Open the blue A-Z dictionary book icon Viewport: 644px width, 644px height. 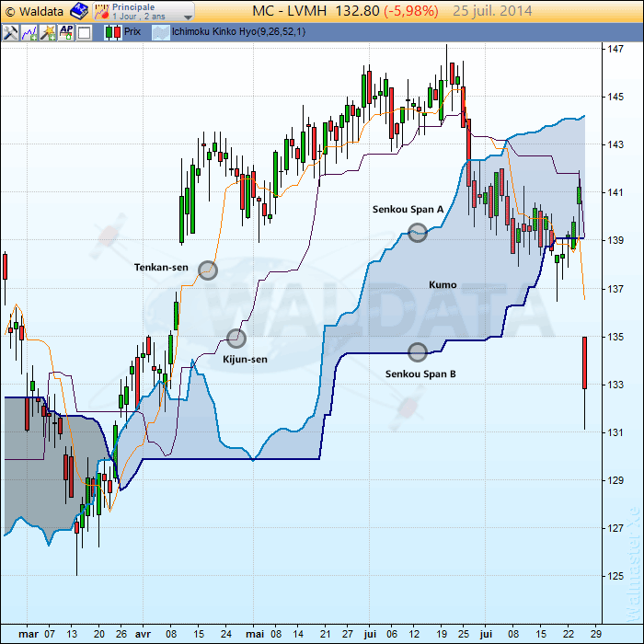79,11
